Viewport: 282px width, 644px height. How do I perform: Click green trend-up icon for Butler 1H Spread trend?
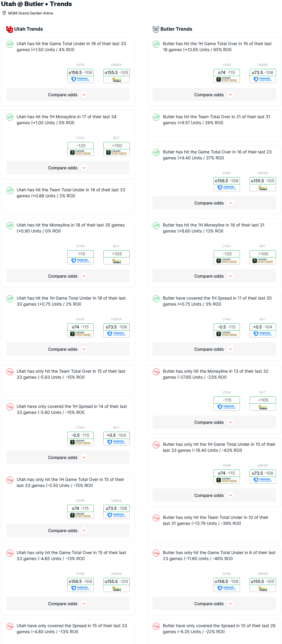click(x=156, y=299)
